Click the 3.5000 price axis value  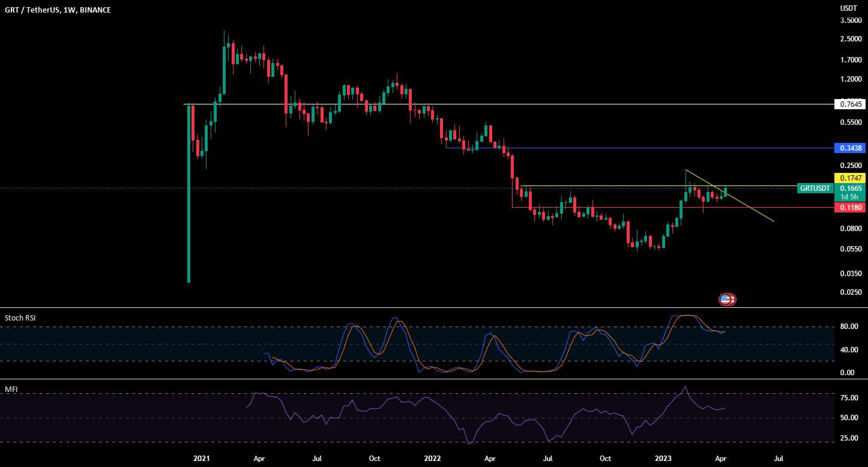(851, 20)
